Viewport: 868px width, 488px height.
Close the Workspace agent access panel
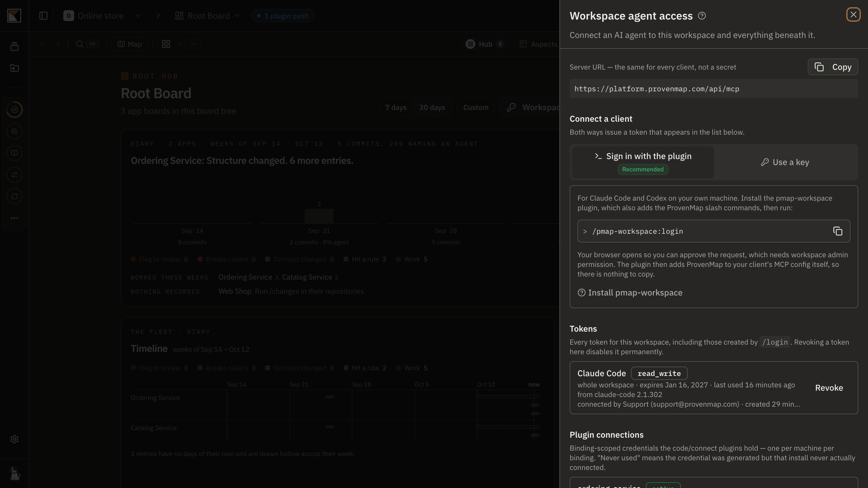coord(853,14)
